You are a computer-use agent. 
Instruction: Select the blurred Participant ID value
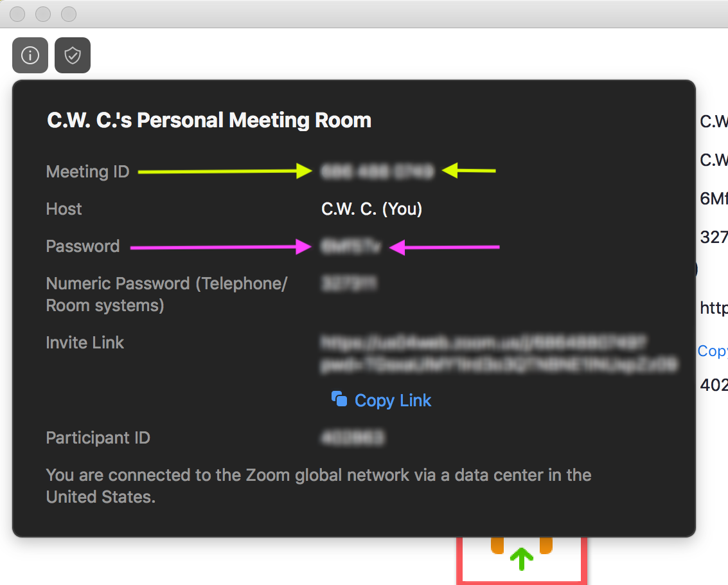pos(352,438)
